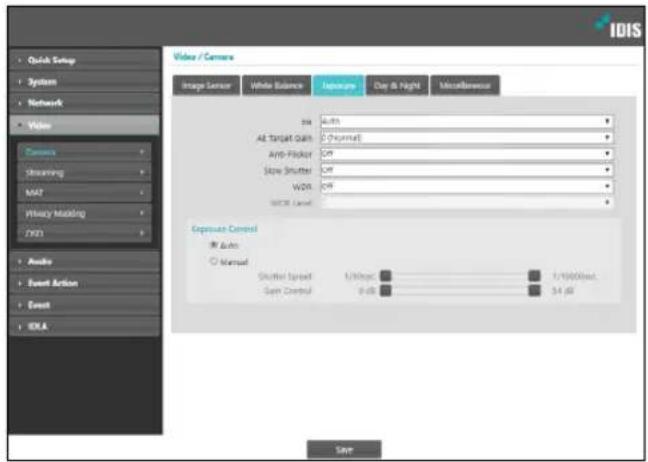Screen dimensions: 648x462
Task: Open the Streaming submenu item
Action: click(x=84, y=172)
